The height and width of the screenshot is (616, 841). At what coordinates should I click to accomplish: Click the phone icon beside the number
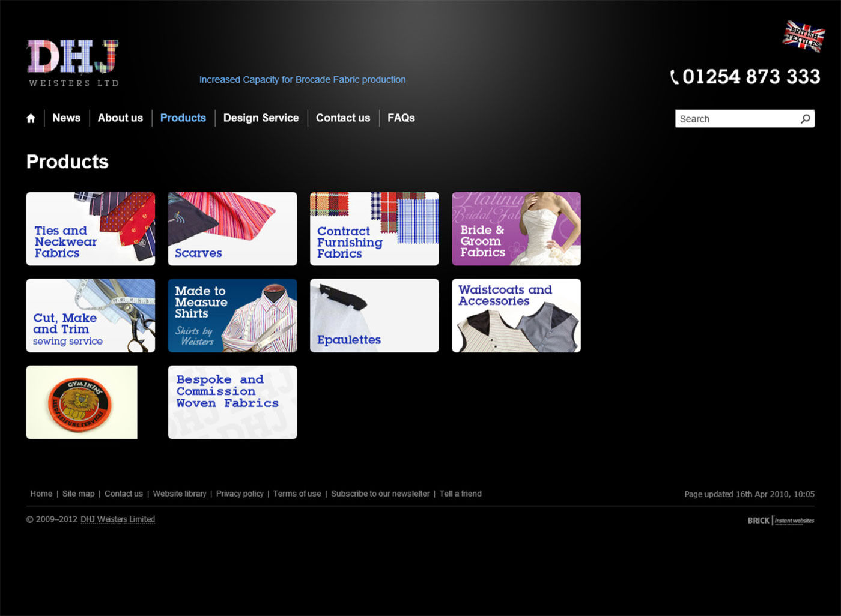pos(674,77)
